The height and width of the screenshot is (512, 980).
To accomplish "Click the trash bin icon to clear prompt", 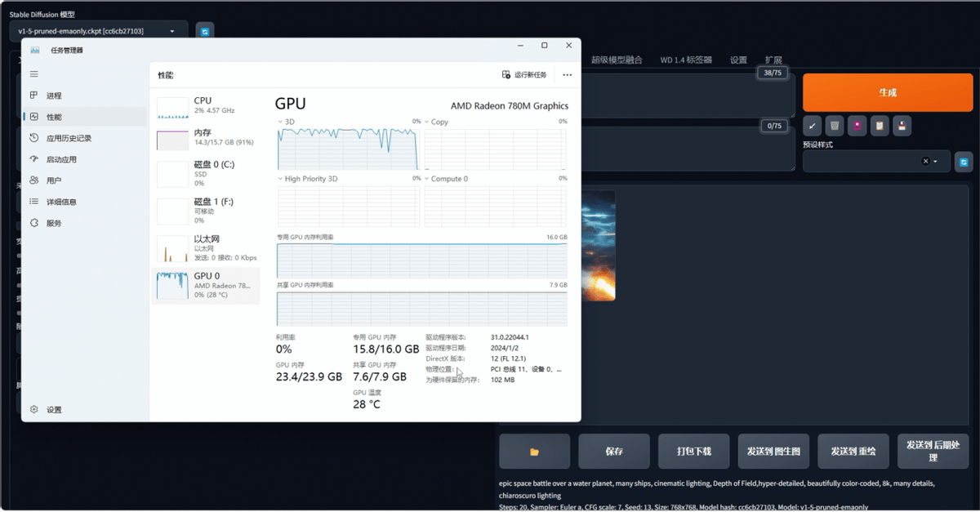I will (834, 126).
